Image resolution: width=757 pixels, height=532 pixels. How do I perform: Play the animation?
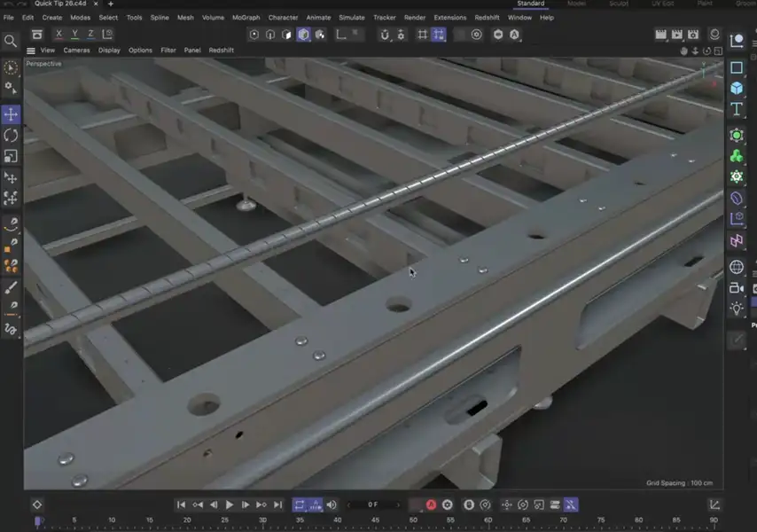point(230,505)
